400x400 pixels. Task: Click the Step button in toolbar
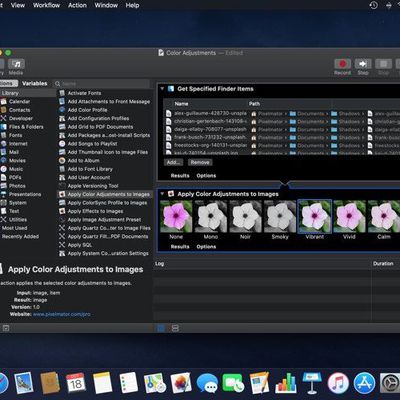[x=363, y=66]
